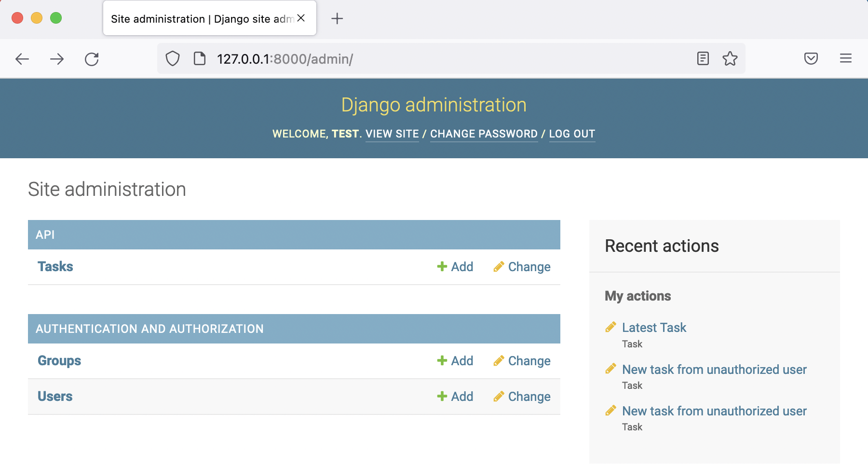The image size is (868, 467).
Task: Open the browser hamburger menu
Action: click(846, 59)
